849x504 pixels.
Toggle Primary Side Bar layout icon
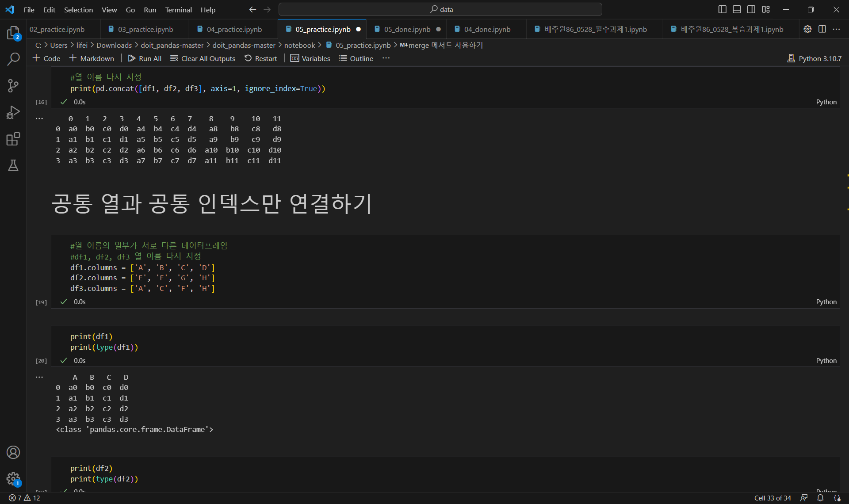pyautogui.click(x=722, y=9)
